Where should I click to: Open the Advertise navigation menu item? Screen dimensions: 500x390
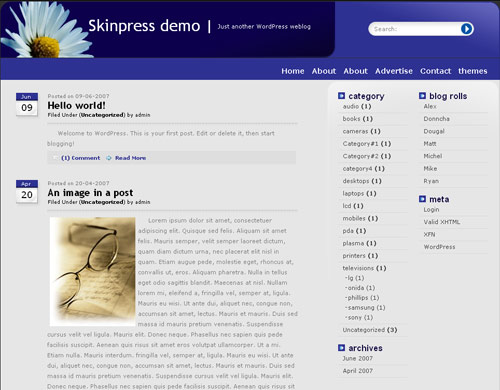[394, 71]
